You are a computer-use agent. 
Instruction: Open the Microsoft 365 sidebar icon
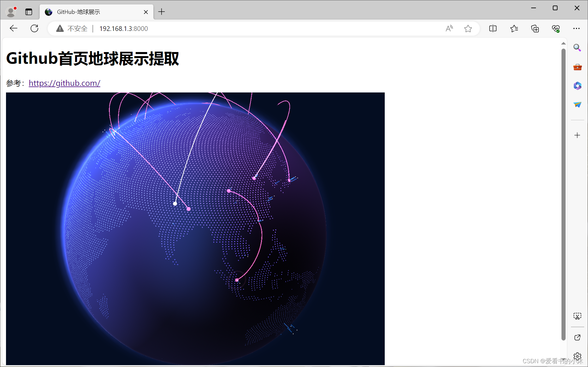coord(577,86)
